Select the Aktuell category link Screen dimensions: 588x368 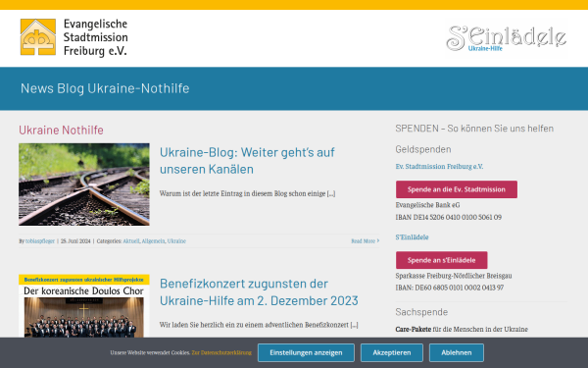tap(131, 241)
